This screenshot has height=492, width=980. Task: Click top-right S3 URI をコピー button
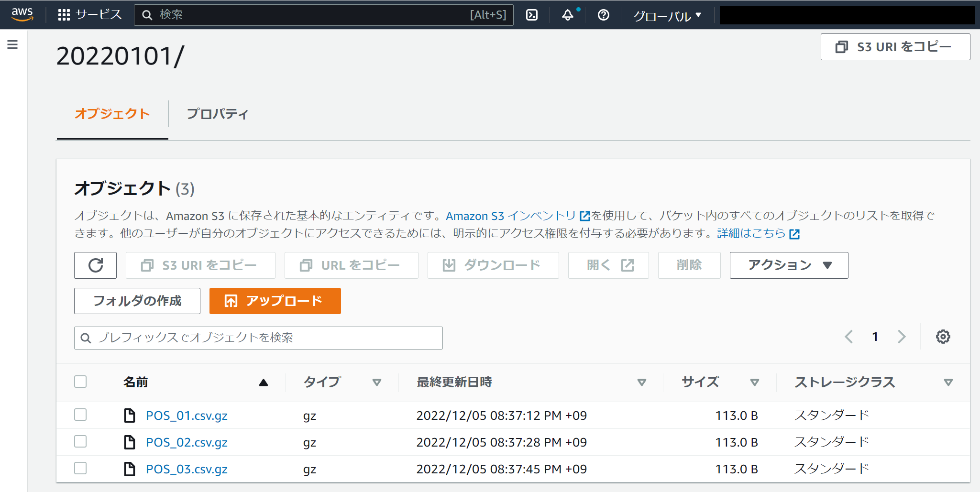(895, 47)
